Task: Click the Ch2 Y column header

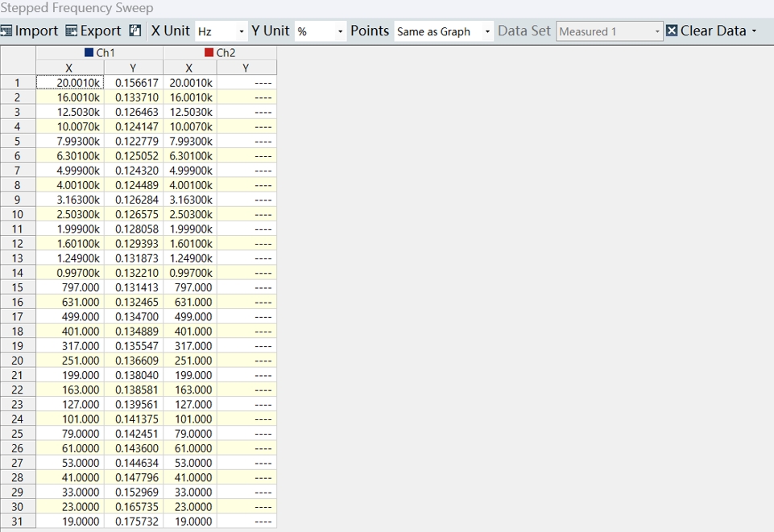Action: [246, 68]
